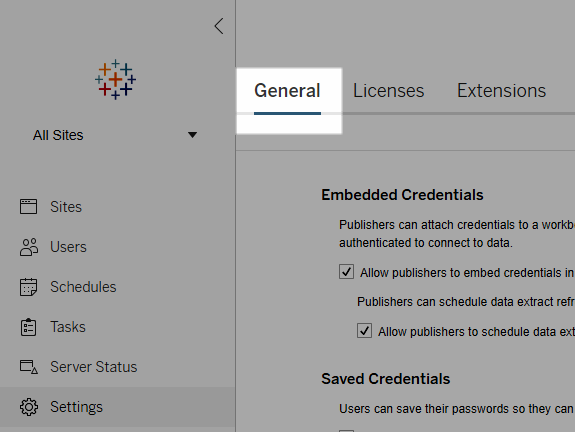Click the Tasks text label

(x=68, y=327)
